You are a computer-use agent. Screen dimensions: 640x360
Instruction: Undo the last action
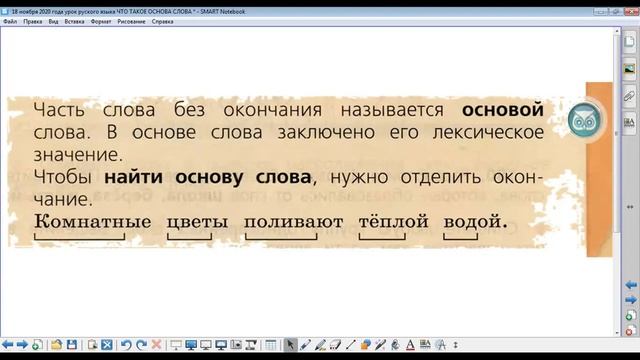126,345
